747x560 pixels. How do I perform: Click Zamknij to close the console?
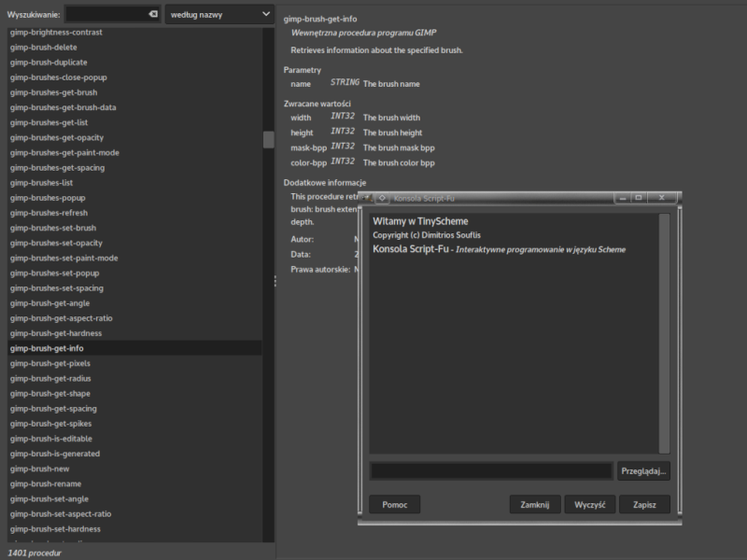click(535, 505)
